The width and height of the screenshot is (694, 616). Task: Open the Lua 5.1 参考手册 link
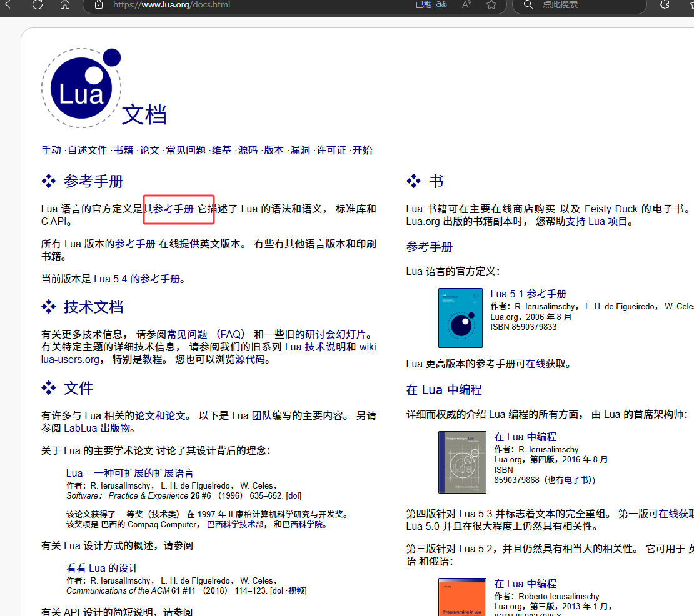tap(529, 294)
